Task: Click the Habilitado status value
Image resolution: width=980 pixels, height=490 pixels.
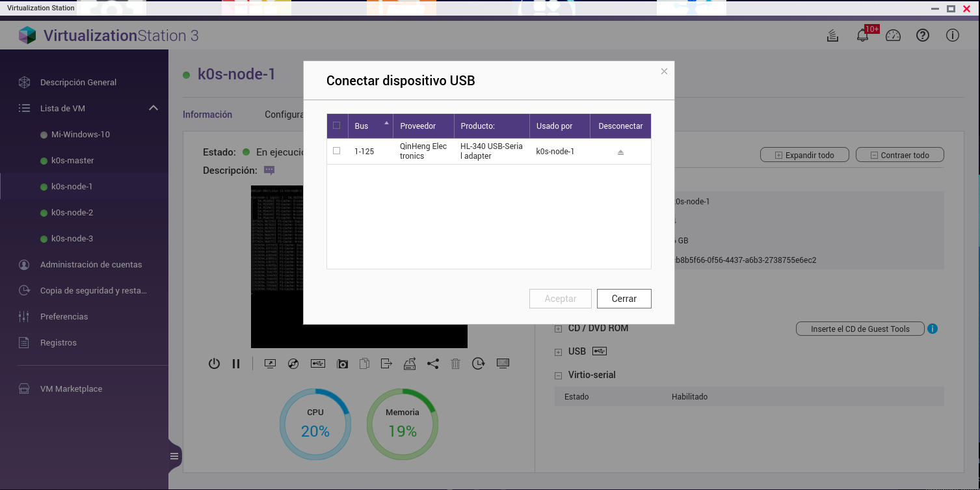Action: (689, 396)
